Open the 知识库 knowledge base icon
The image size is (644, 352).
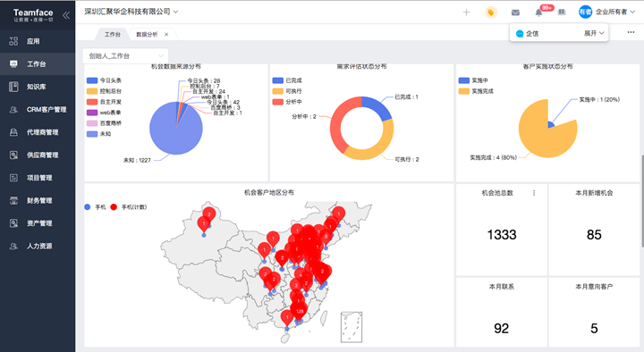pos(13,87)
